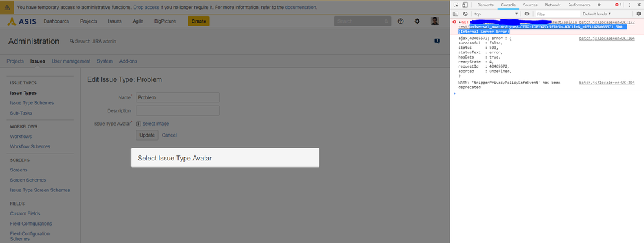This screenshot has width=644, height=243.
Task: Show more DevTools tabs via the double chevron
Action: pyautogui.click(x=599, y=5)
